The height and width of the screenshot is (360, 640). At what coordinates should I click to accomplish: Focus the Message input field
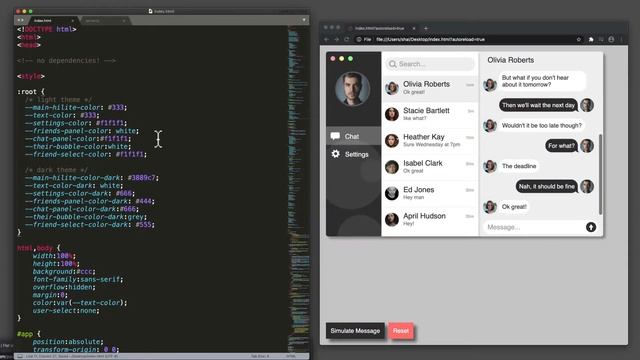point(534,227)
